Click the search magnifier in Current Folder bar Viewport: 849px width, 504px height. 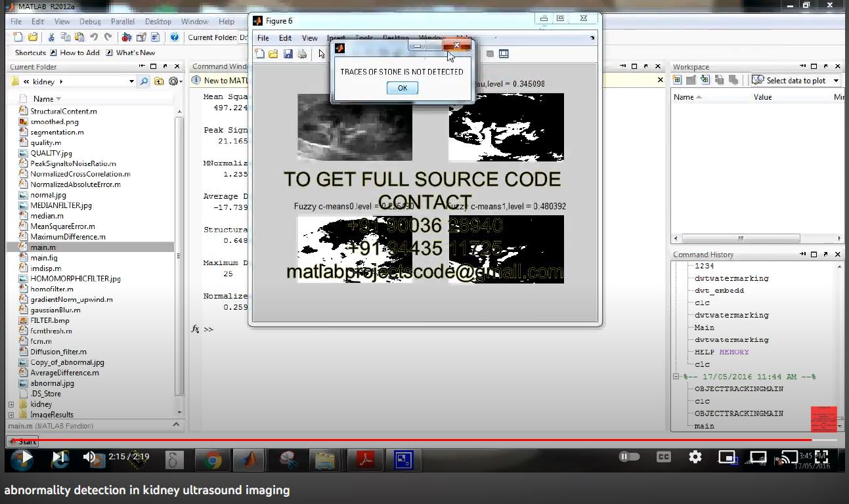144,81
